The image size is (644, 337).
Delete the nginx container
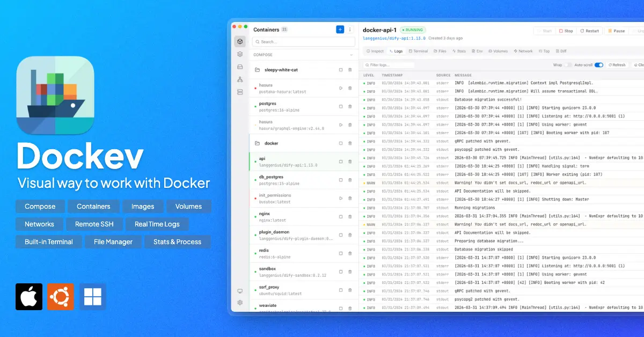pos(350,217)
